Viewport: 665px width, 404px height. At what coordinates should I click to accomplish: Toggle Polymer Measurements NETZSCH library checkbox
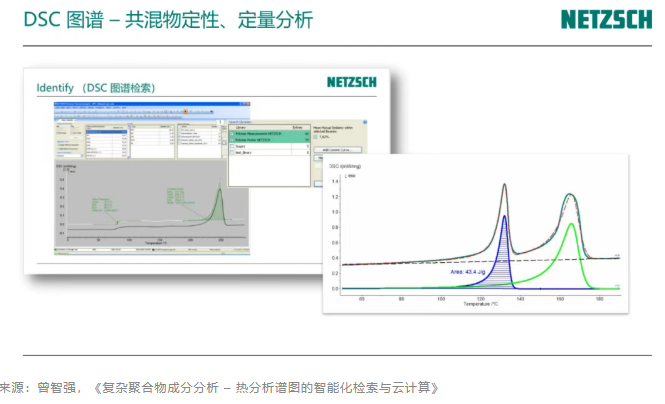point(233,132)
